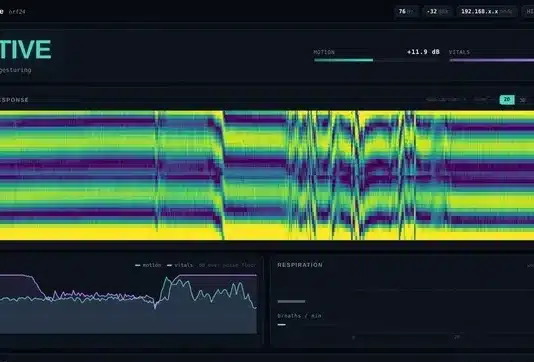Screen dimensions: 534x362
Task: Click the dB over noise floor label
Action: pyautogui.click(x=227, y=265)
